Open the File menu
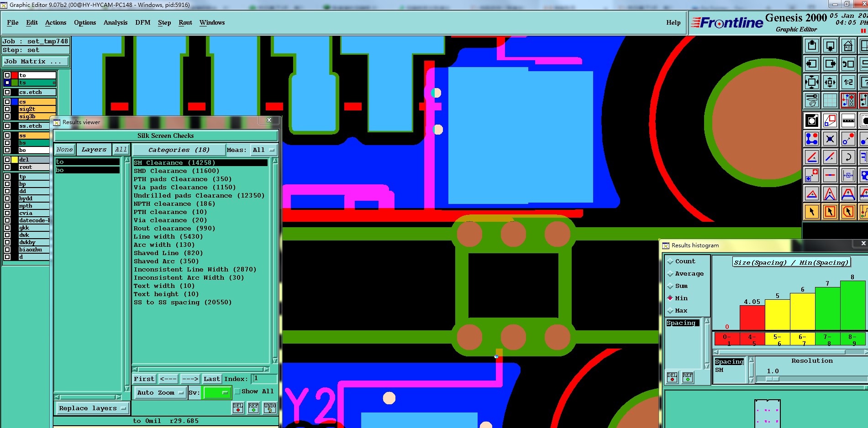 click(x=13, y=22)
